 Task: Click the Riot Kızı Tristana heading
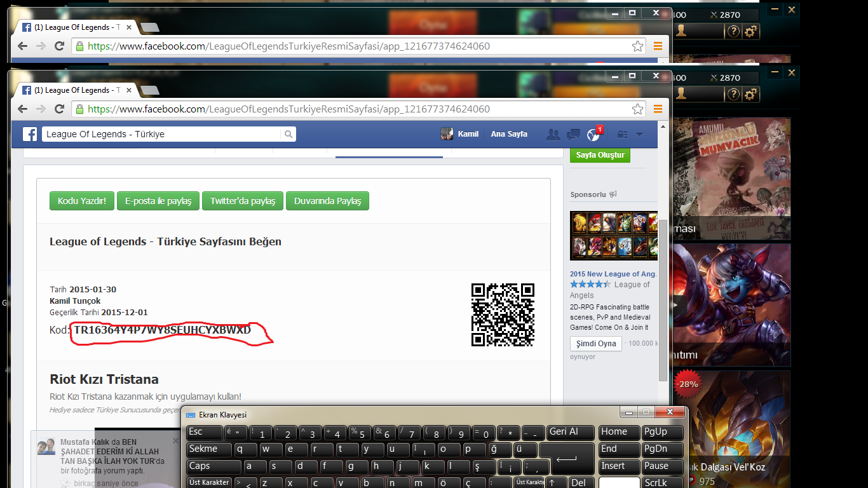point(104,379)
